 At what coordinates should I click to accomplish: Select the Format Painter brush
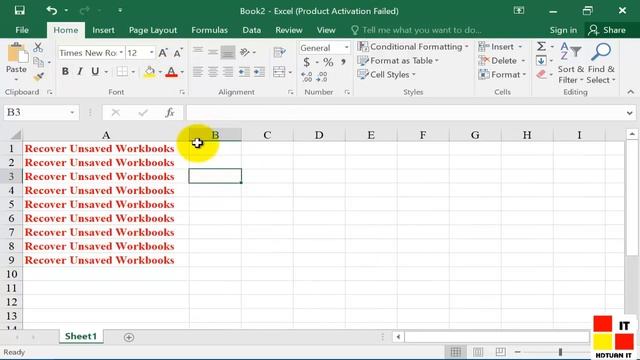click(x=38, y=76)
